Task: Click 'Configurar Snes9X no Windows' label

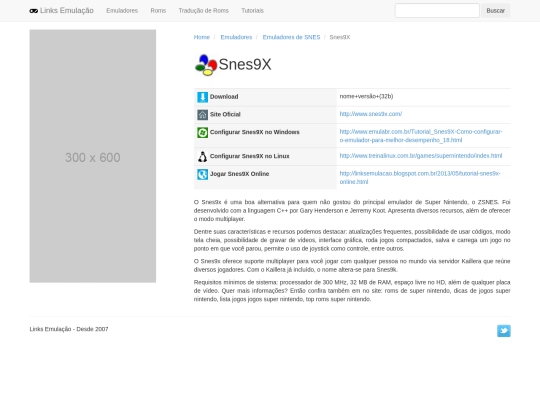Action: 255,132
